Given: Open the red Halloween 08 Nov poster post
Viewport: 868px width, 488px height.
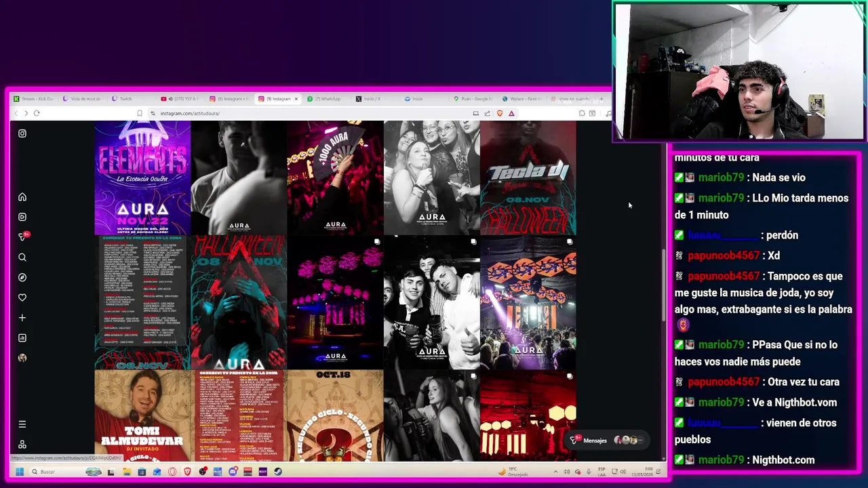Looking at the screenshot, I should pos(239,302).
